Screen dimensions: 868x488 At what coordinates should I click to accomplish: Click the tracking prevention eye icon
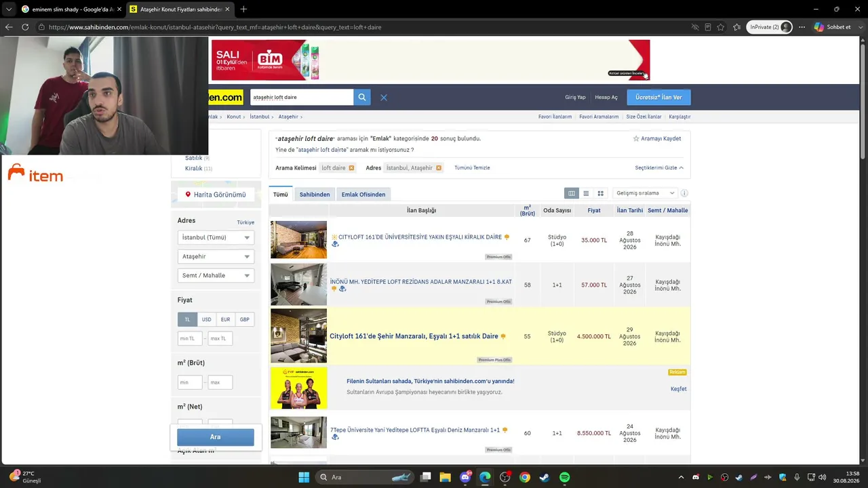point(694,27)
